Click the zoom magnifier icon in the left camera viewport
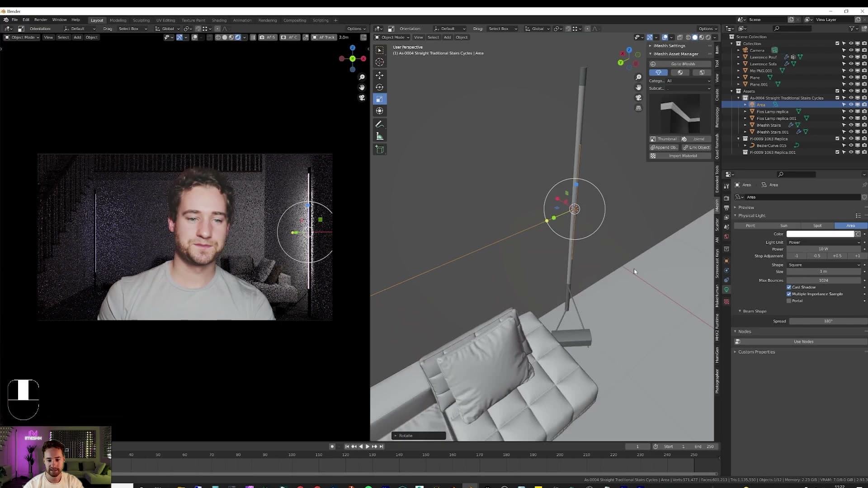Image resolution: width=868 pixels, height=488 pixels. point(362,77)
